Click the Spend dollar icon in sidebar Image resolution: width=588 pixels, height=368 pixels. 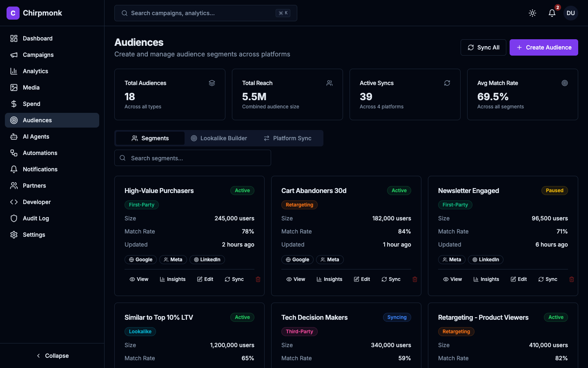coord(13,104)
